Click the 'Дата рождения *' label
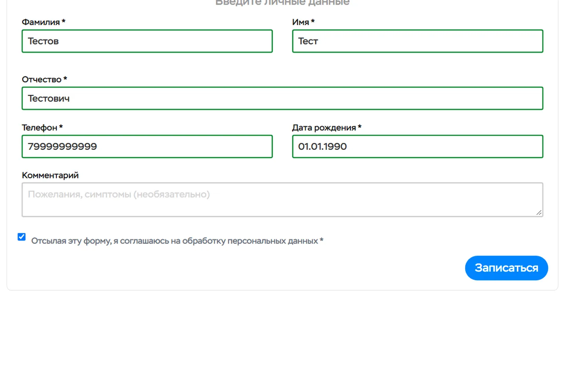Screen dimensions: 565x392 (x=327, y=128)
